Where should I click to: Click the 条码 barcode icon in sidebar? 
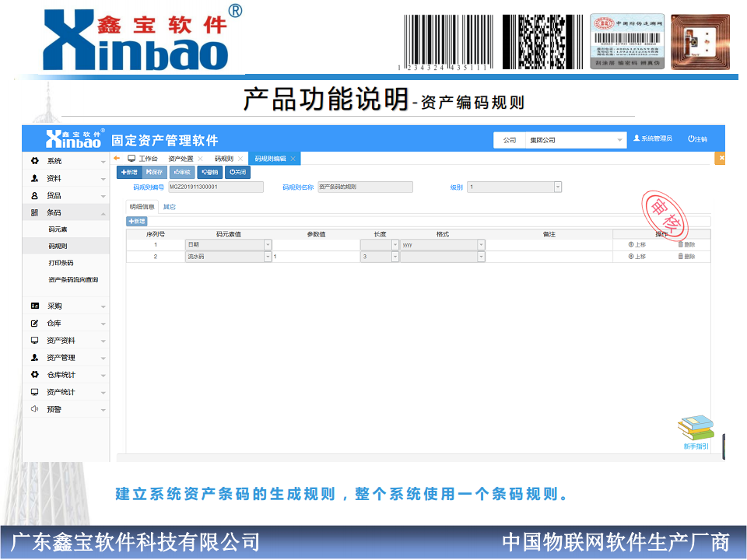(34, 213)
